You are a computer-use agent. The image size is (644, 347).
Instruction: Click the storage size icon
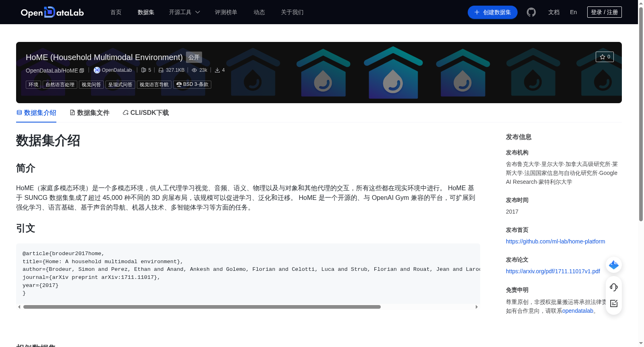[161, 70]
